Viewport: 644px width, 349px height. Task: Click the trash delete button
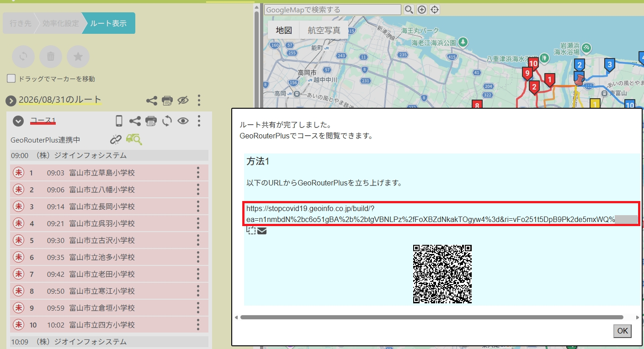tap(51, 57)
